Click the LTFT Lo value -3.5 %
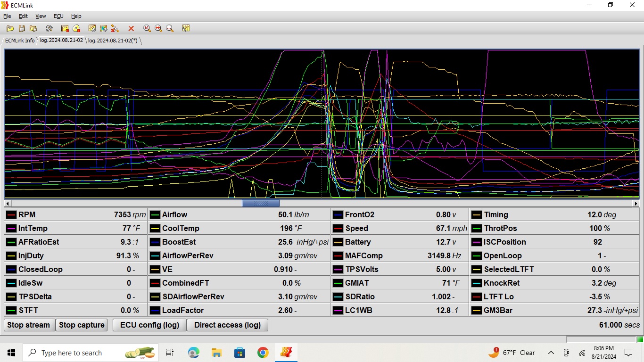The image size is (644, 362). (x=600, y=296)
